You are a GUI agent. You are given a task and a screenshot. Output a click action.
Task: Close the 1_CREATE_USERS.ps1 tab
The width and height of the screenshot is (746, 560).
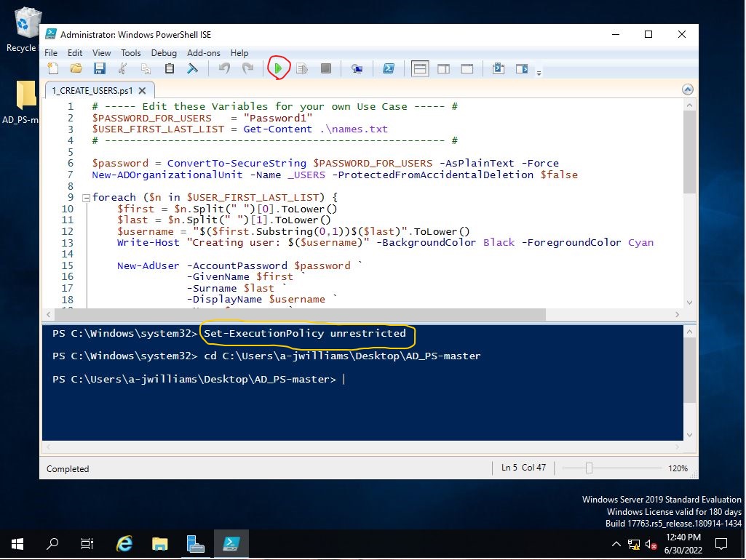pyautogui.click(x=142, y=90)
